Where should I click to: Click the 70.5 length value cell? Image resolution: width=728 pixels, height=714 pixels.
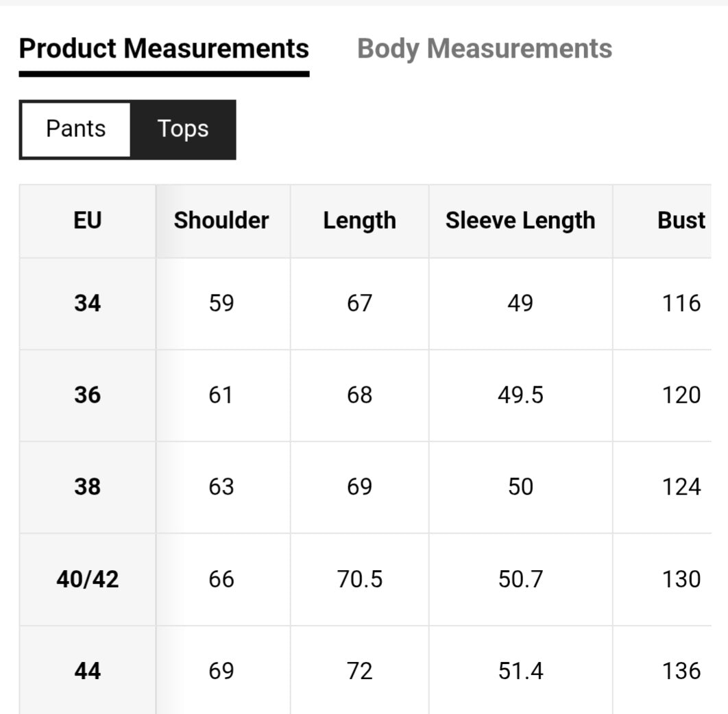pyautogui.click(x=359, y=579)
